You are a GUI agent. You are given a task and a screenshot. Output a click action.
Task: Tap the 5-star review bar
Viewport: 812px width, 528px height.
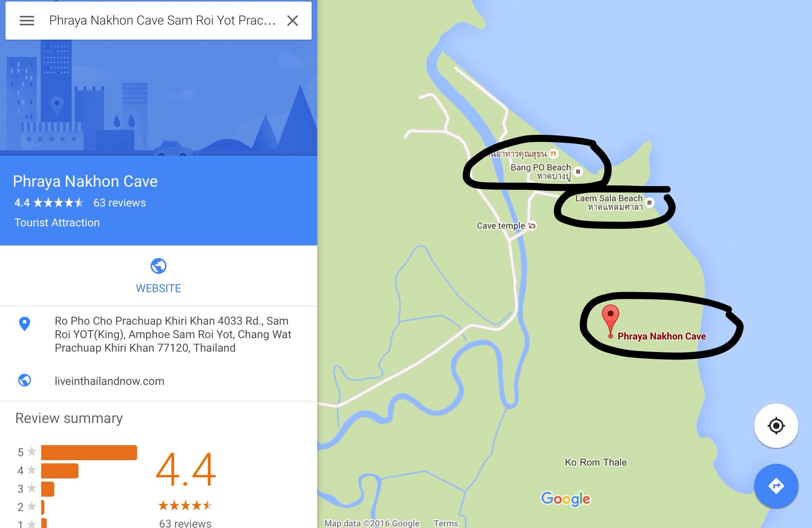point(89,452)
